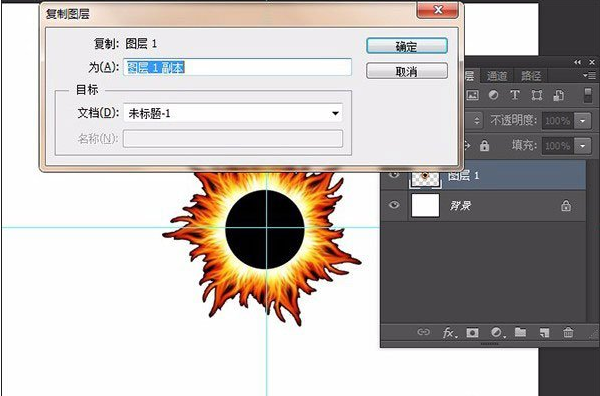
Task: Open the layers panel flyout menu
Action: (x=589, y=75)
